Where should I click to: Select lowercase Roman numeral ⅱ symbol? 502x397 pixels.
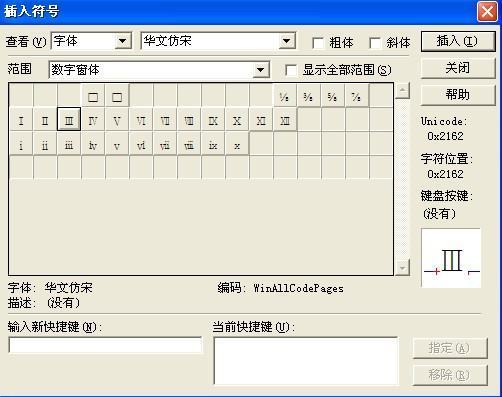[45, 144]
